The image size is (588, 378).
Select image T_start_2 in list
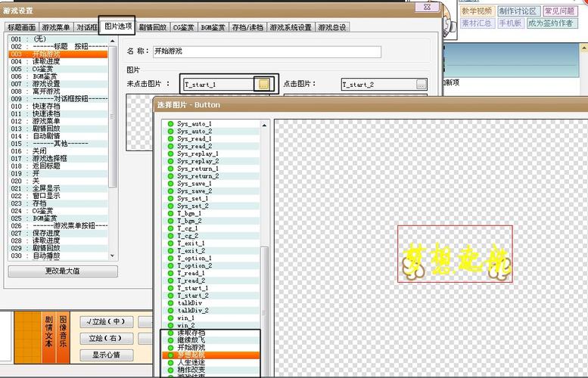[x=210, y=296]
